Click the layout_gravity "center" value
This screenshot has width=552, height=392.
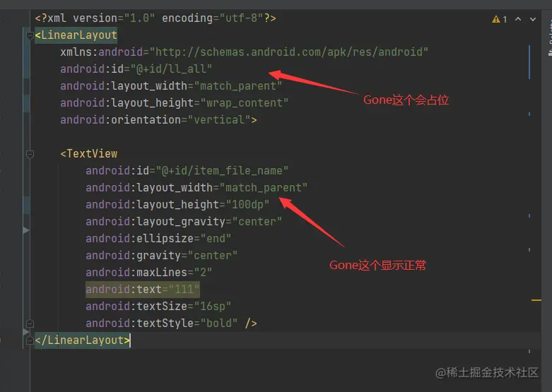pyautogui.click(x=257, y=221)
